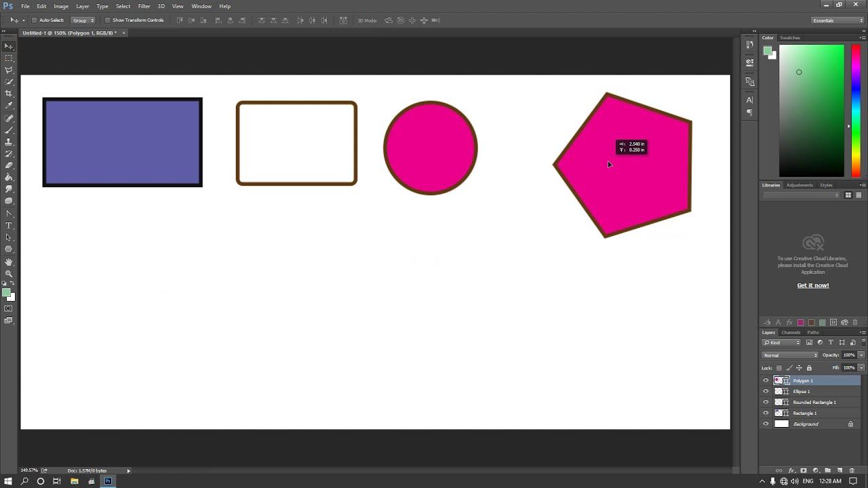Open the Image menu
The height and width of the screenshot is (488, 868).
point(61,6)
